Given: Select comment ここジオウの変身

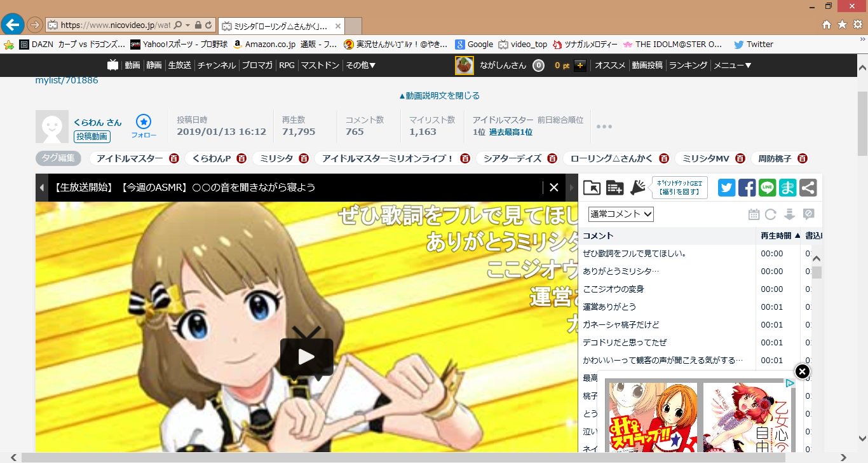Looking at the screenshot, I should 614,289.
